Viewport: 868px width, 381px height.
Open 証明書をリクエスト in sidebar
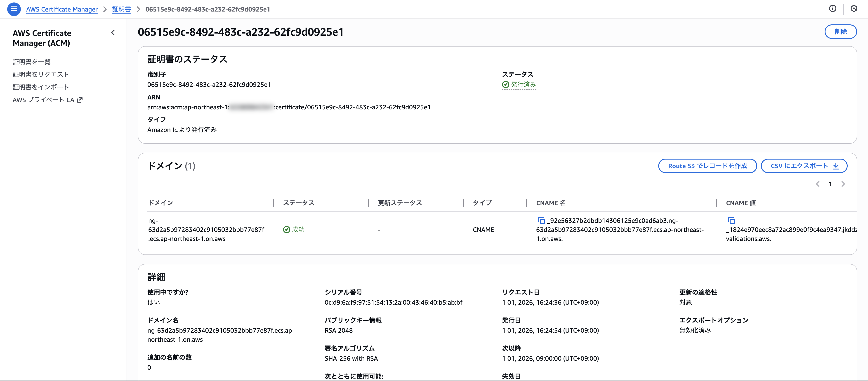click(41, 74)
